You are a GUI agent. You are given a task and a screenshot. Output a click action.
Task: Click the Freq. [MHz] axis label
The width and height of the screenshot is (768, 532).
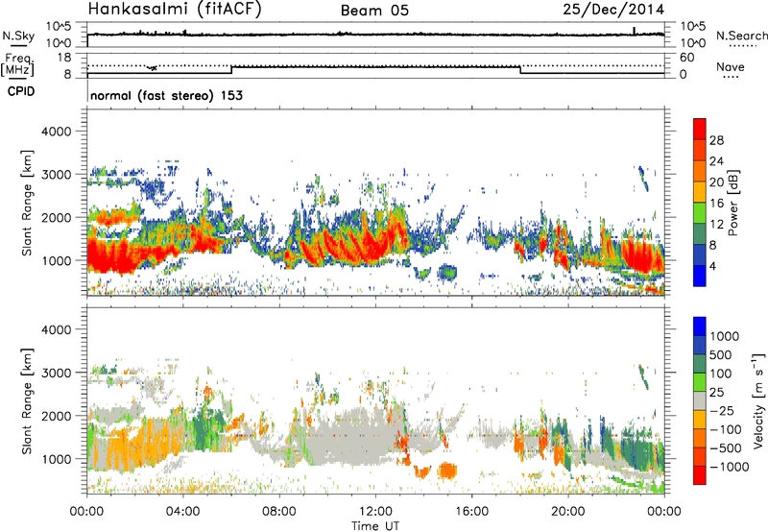click(18, 65)
